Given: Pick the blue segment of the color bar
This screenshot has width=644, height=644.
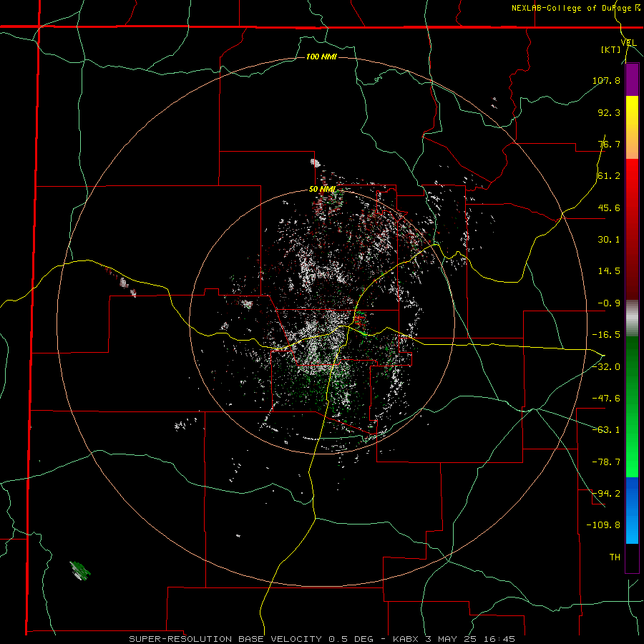Looking at the screenshot, I should [632, 510].
